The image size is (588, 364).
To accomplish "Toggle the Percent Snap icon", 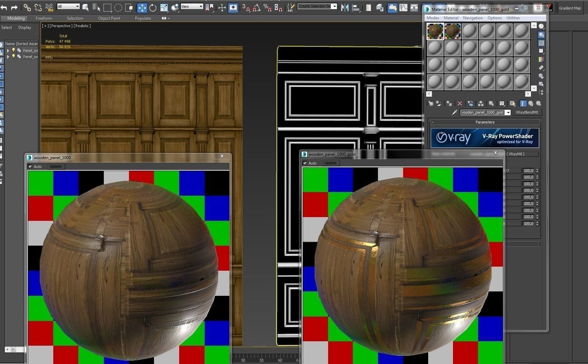I will (268, 7).
